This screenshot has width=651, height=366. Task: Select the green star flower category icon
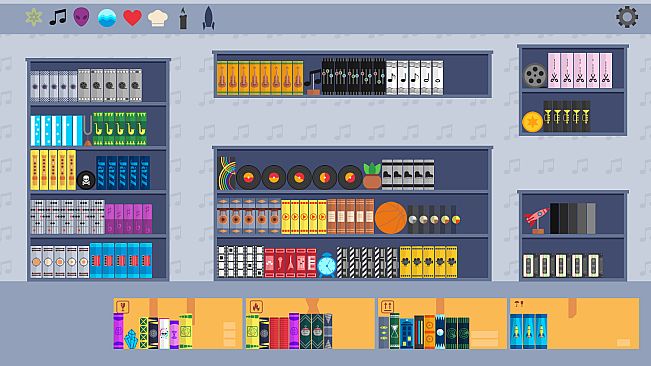33,17
